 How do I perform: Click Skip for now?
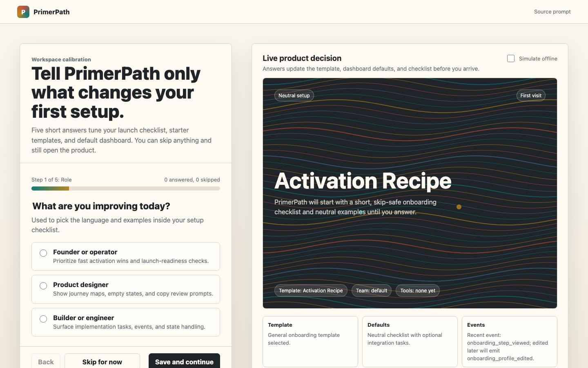(x=102, y=361)
